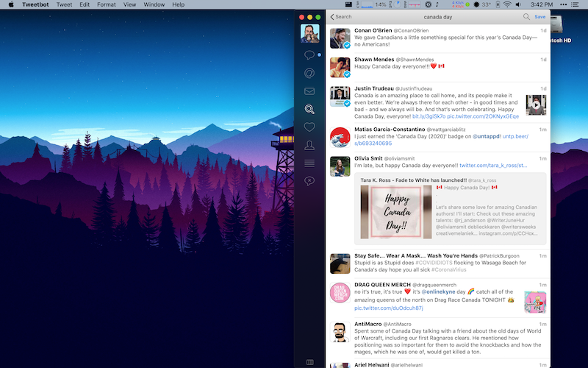Open Conan O'Brien's avatar

(340, 38)
